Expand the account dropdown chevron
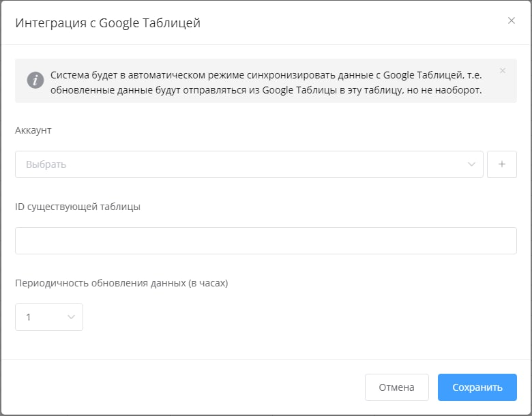 click(471, 164)
